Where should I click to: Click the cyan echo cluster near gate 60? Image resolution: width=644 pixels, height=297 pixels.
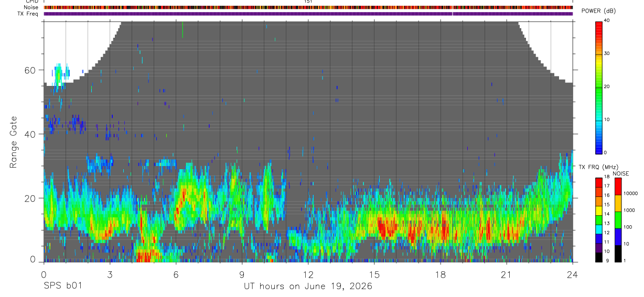coord(59,73)
